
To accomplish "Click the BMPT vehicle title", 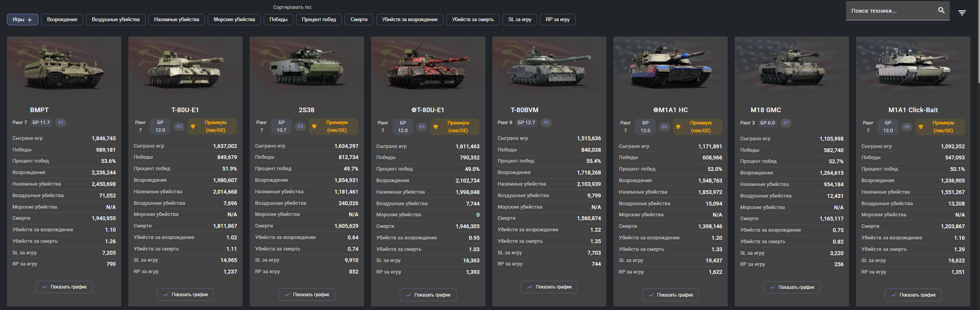I will coord(40,110).
